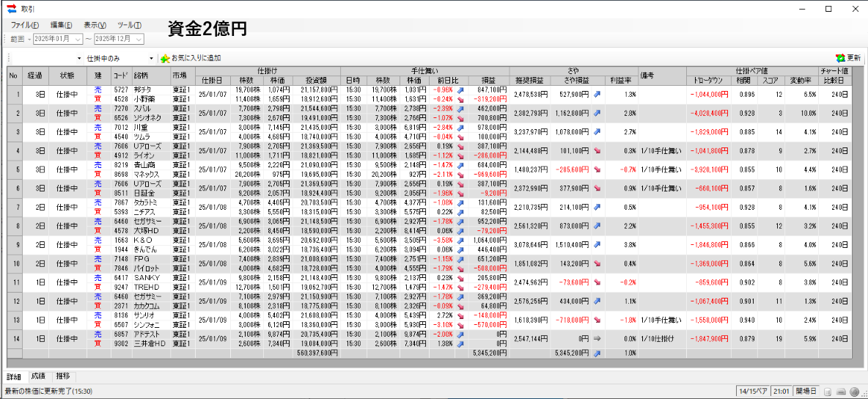Click the 買 link in row 14
The image size is (868, 399).
click(98, 343)
